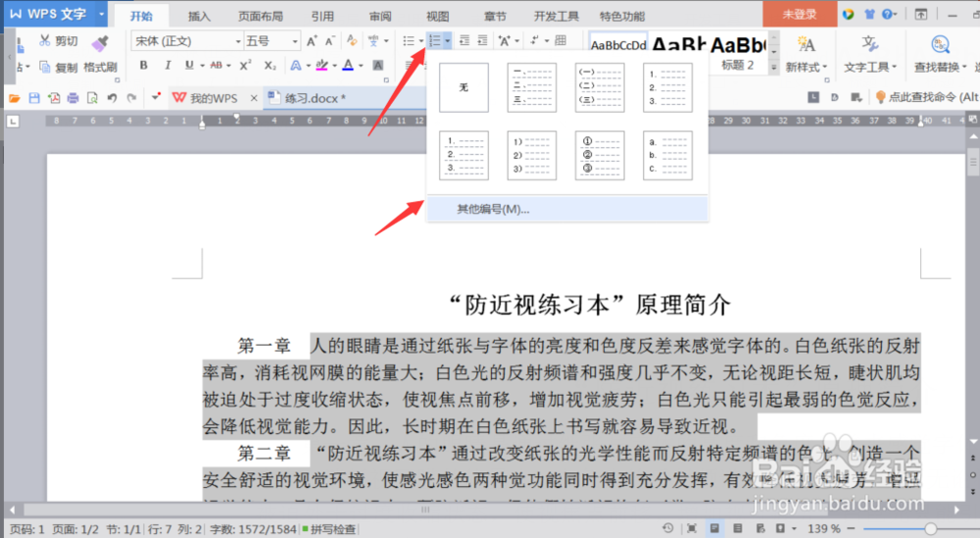Switch to outline view in status bar

coord(738,528)
